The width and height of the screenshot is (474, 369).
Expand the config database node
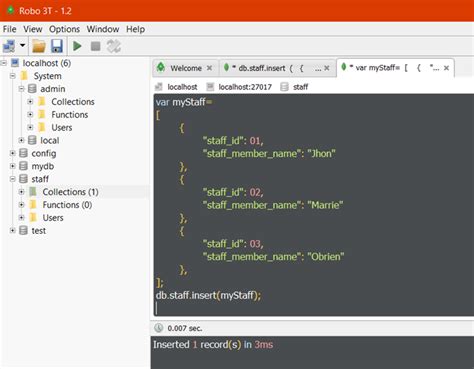[x=13, y=153]
